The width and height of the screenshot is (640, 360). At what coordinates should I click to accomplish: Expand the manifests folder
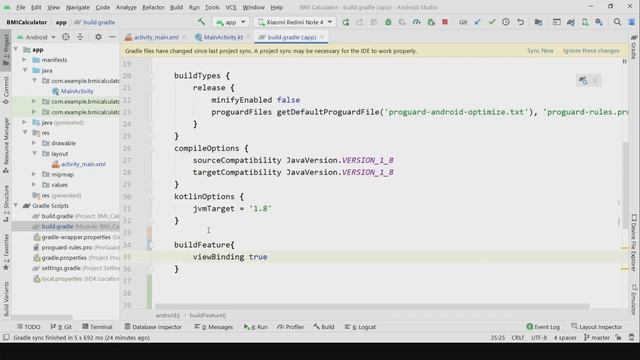click(x=24, y=60)
